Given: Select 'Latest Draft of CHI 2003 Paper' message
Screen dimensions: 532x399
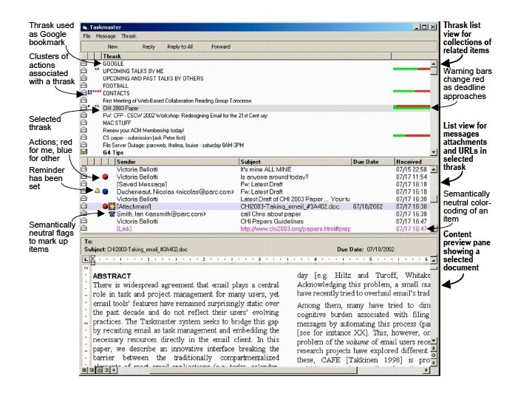Looking at the screenshot, I should (x=295, y=199).
